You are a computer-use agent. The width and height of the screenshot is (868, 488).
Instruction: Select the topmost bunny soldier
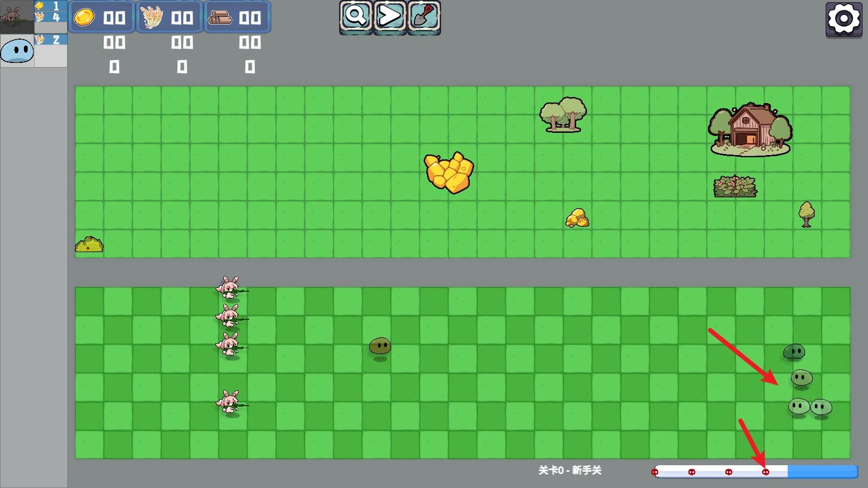click(x=229, y=287)
